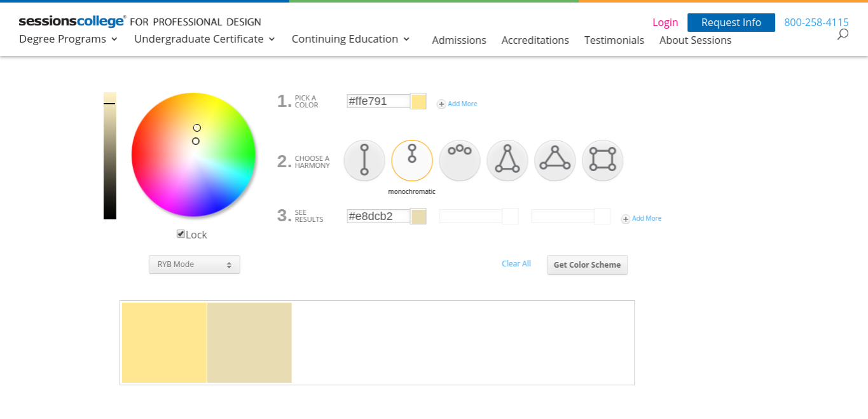Choose the split complementary harmony icon
Screen dimensions: 868x419
coord(507,160)
